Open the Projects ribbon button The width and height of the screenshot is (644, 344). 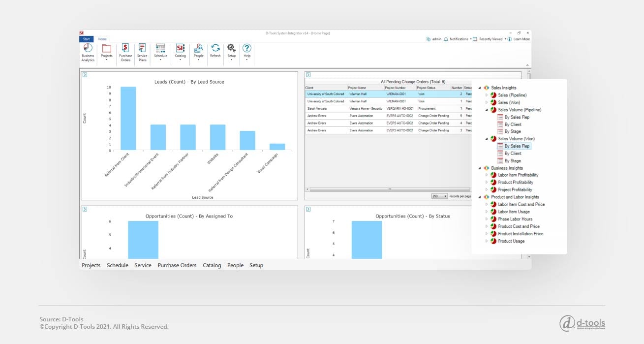coord(107,52)
